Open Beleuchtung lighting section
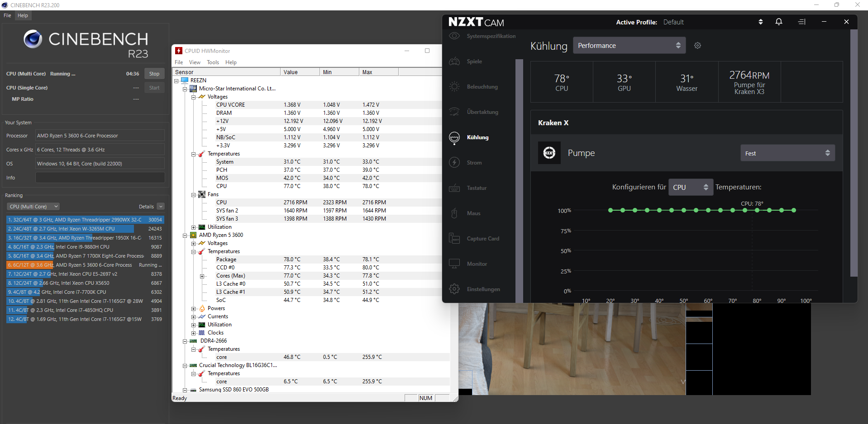This screenshot has width=868, height=424. coord(482,87)
